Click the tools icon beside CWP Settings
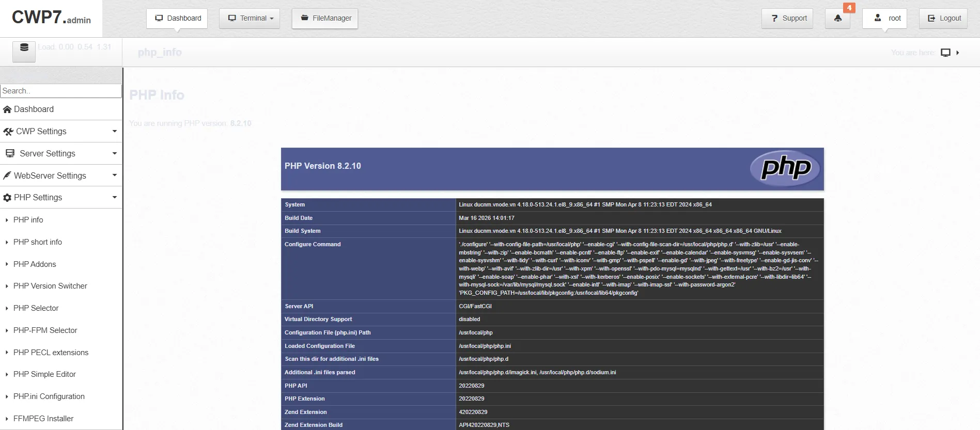Image resolution: width=980 pixels, height=430 pixels. [8, 132]
